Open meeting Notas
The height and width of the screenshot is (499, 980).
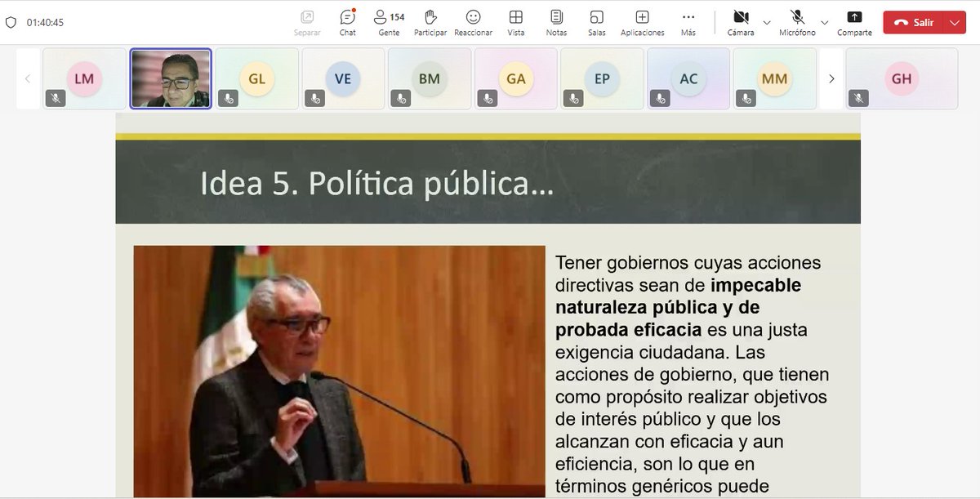[556, 22]
